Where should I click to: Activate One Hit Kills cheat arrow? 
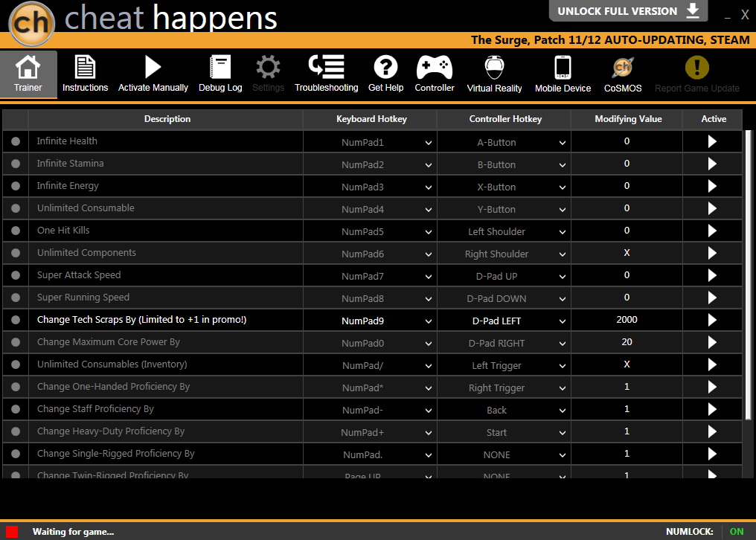[x=712, y=231]
